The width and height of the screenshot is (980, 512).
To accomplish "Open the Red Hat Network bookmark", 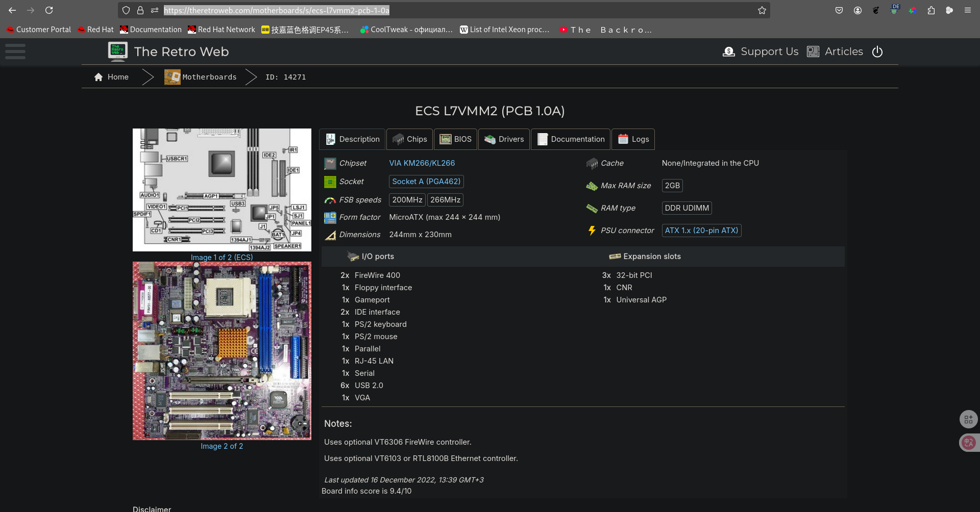I will point(222,30).
